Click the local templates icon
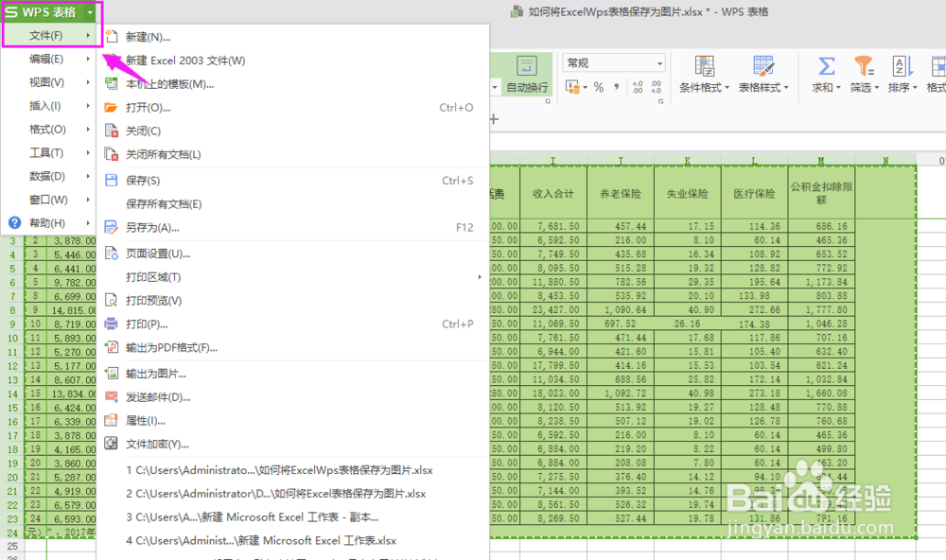 point(112,84)
